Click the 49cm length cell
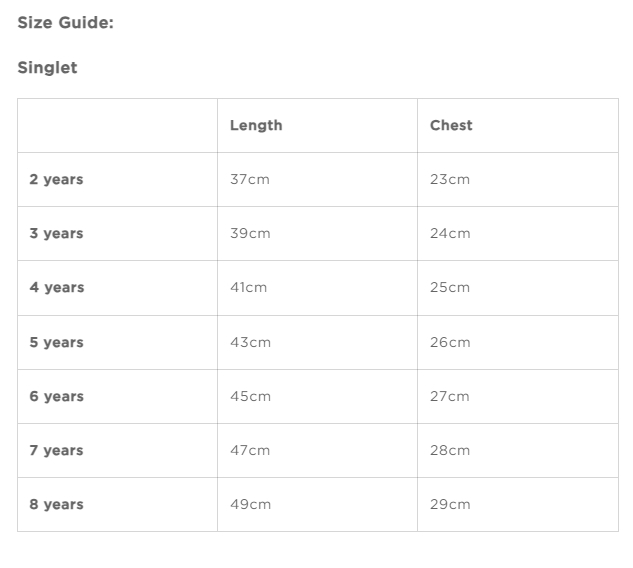The image size is (633, 568). (250, 504)
